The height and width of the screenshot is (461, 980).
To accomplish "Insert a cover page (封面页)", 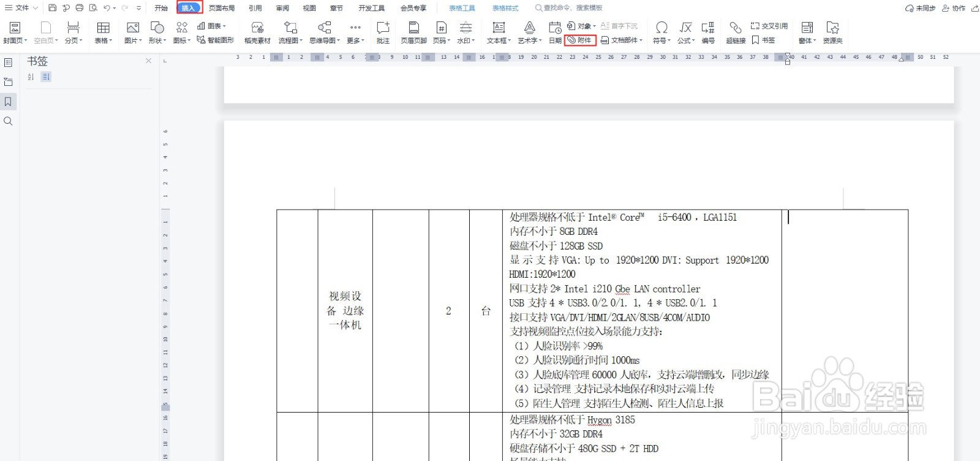I will (15, 32).
